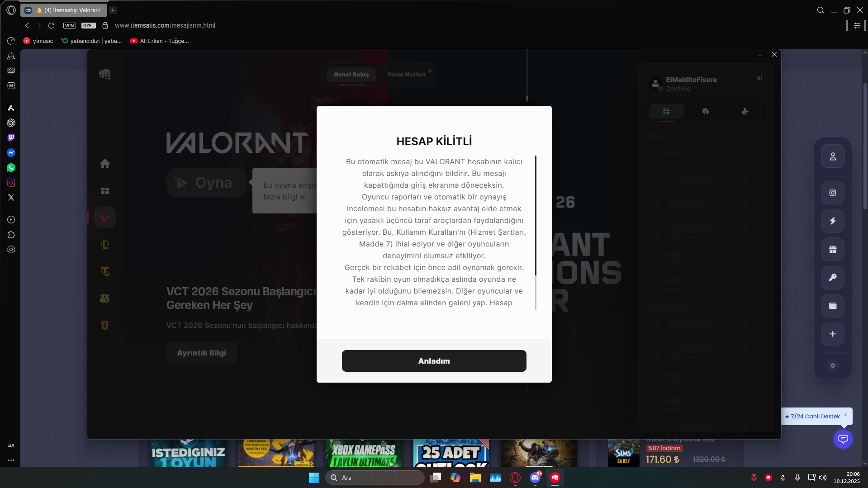Open the GX Corner sidebar button

point(11,445)
